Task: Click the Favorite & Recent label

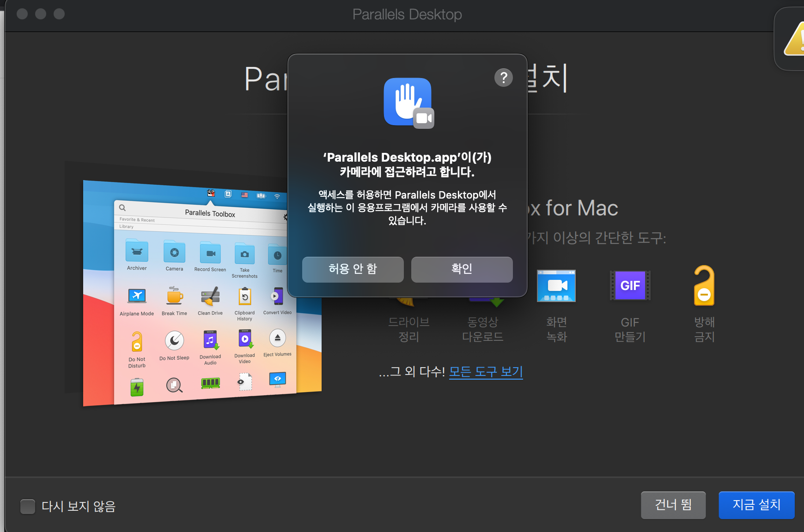Action: [137, 220]
